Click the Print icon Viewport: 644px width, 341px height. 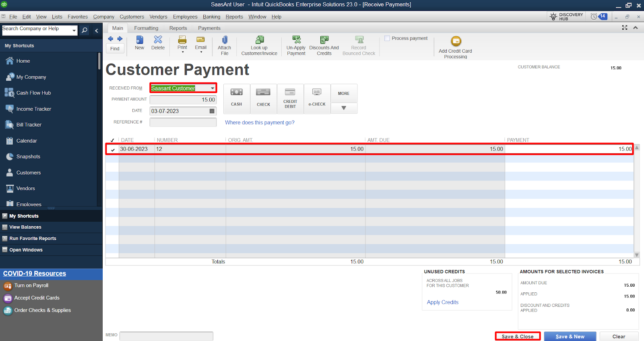(182, 39)
